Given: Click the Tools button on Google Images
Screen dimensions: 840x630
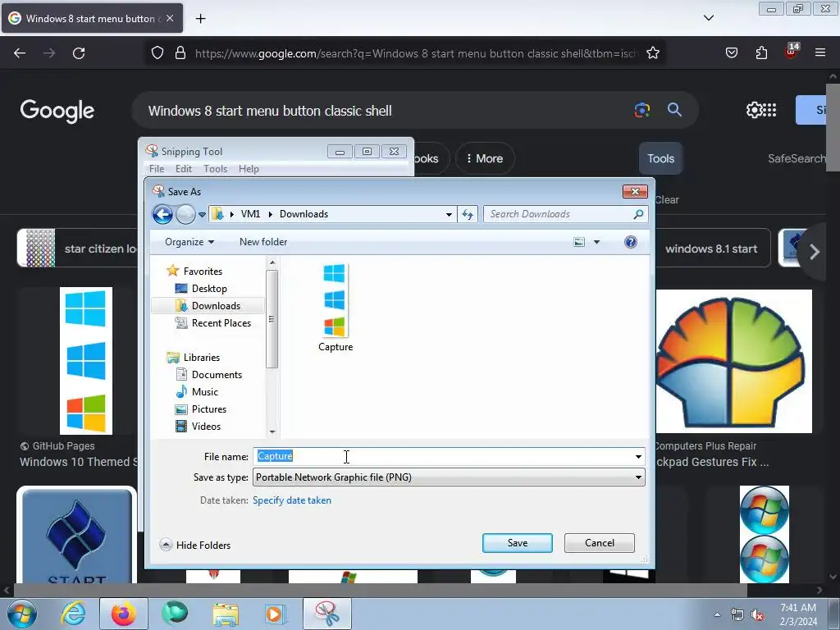Looking at the screenshot, I should pyautogui.click(x=660, y=158).
